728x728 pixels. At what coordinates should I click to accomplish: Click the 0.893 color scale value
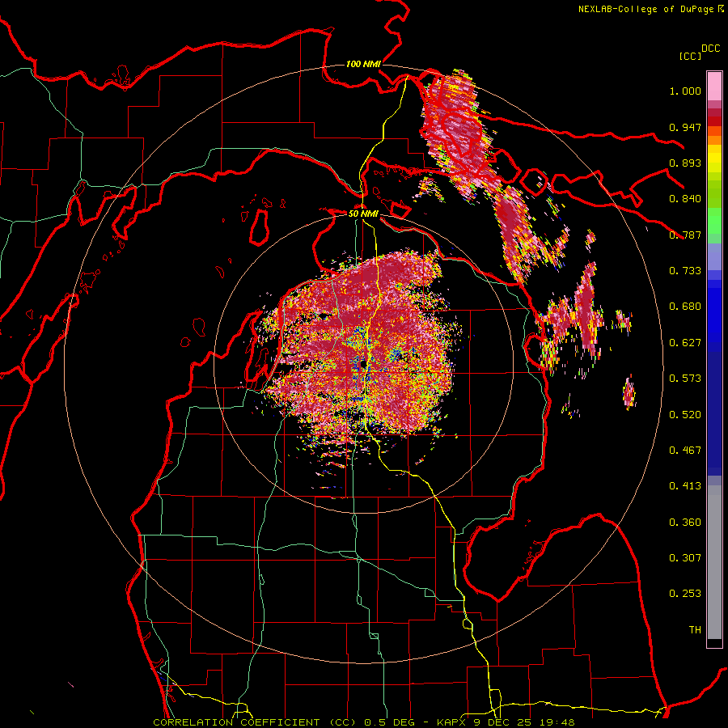[x=685, y=163]
